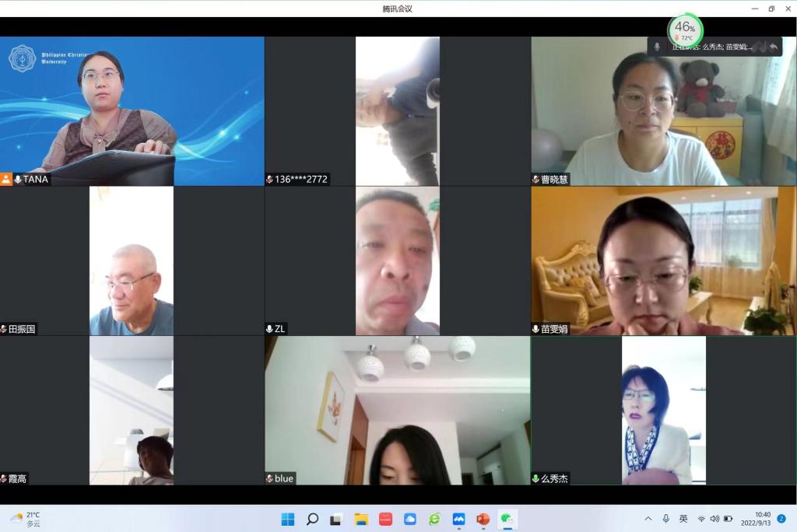Select the 苗雯娟 video tile
This screenshot has width=797, height=532.
point(663,261)
